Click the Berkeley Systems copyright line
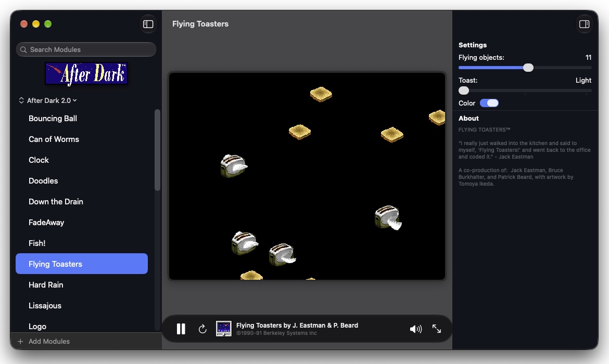 tap(276, 333)
